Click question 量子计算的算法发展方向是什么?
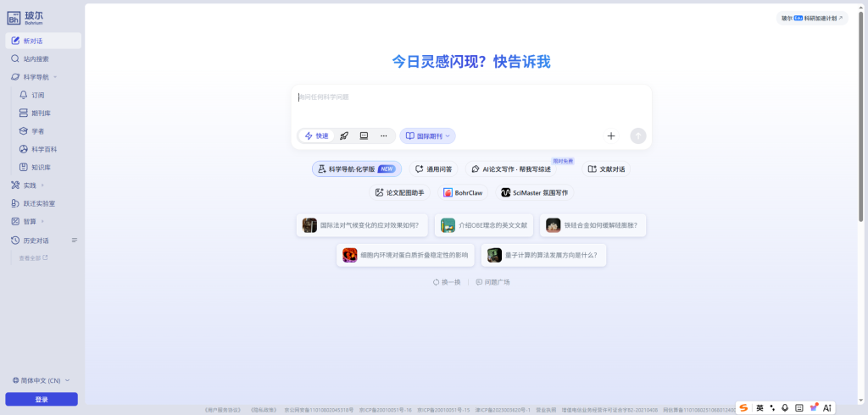868x415 pixels. coord(543,255)
